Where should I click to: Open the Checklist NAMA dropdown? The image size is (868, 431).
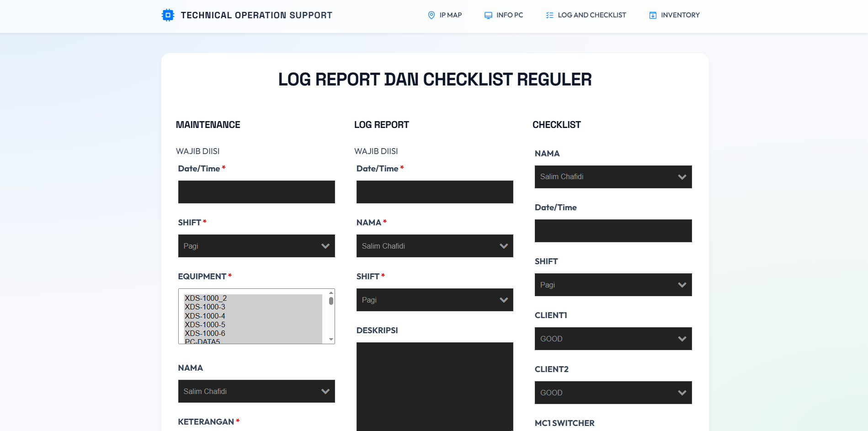[x=613, y=177]
